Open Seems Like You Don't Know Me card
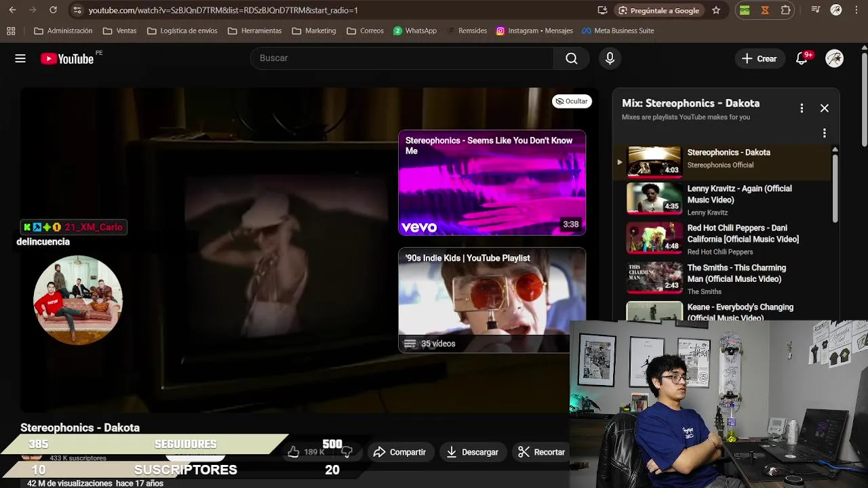Image resolution: width=868 pixels, height=488 pixels. [x=492, y=182]
